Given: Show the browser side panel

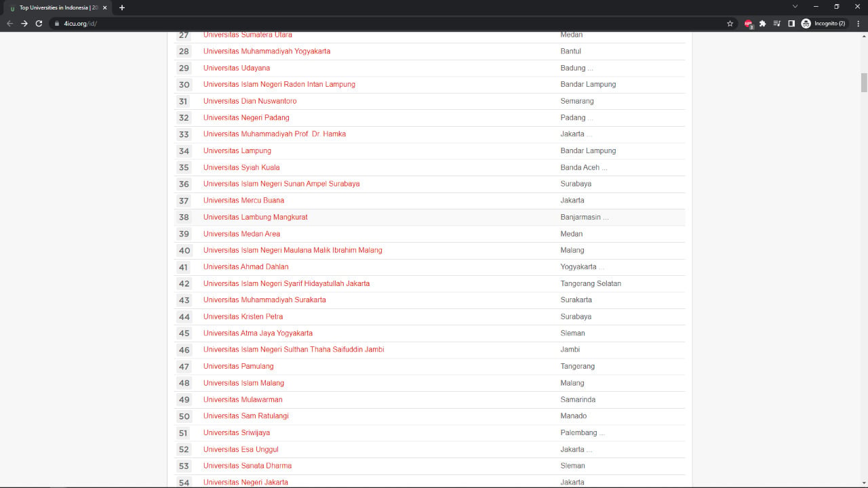Looking at the screenshot, I should coord(791,23).
